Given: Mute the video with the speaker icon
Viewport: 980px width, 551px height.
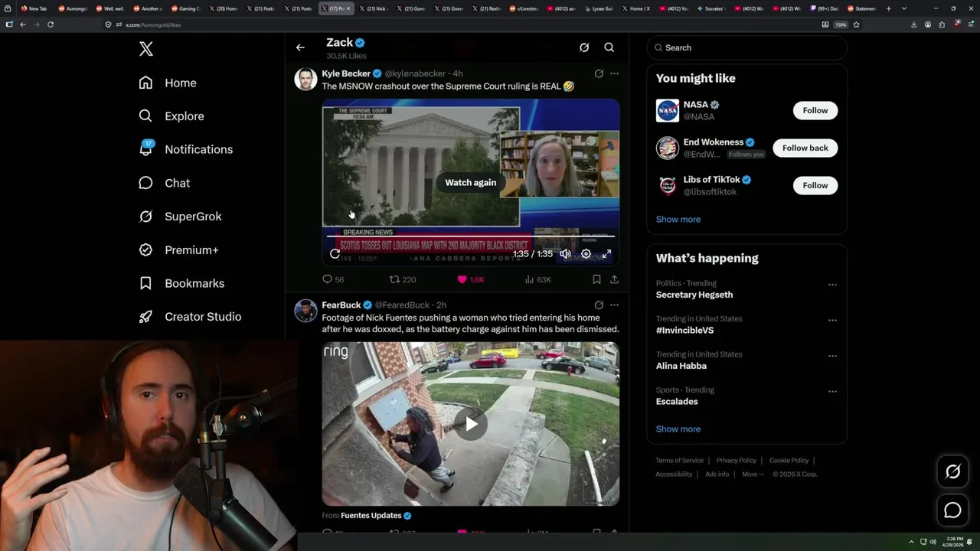Looking at the screenshot, I should tap(565, 254).
